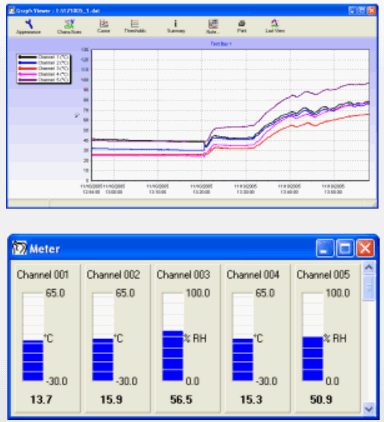The height and width of the screenshot is (422, 384).
Task: Show the Summary info icon
Action: click(176, 26)
